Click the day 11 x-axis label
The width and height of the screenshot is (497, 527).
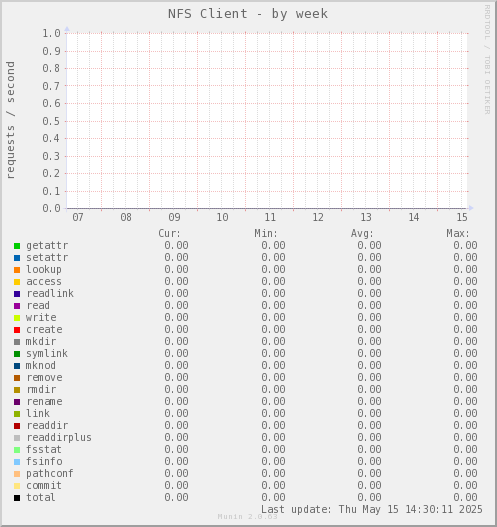coord(270,217)
